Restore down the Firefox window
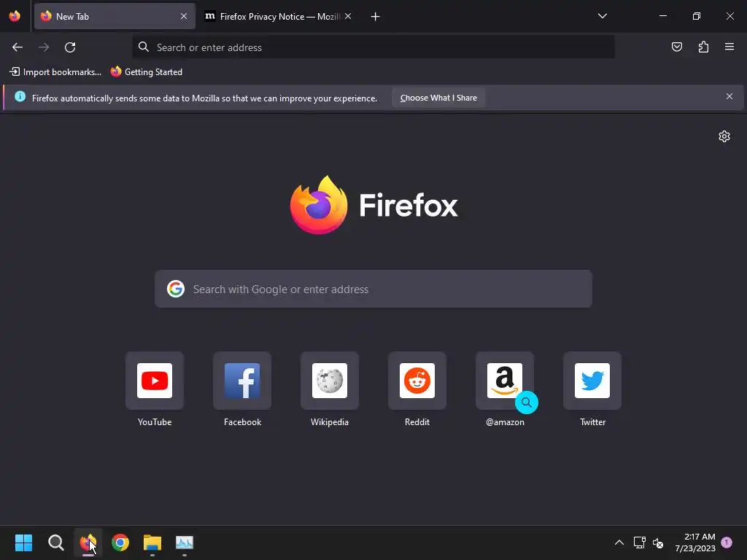The height and width of the screenshot is (560, 747). [697, 16]
